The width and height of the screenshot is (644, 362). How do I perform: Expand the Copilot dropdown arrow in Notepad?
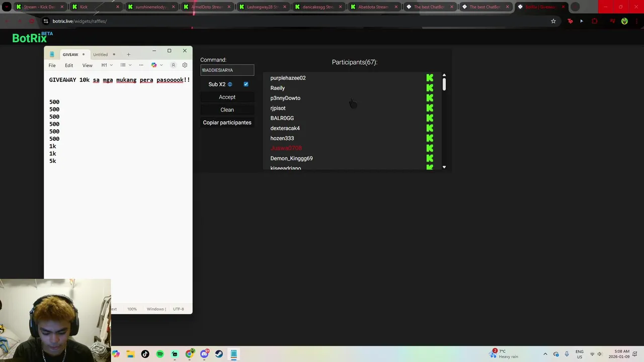[161, 65]
